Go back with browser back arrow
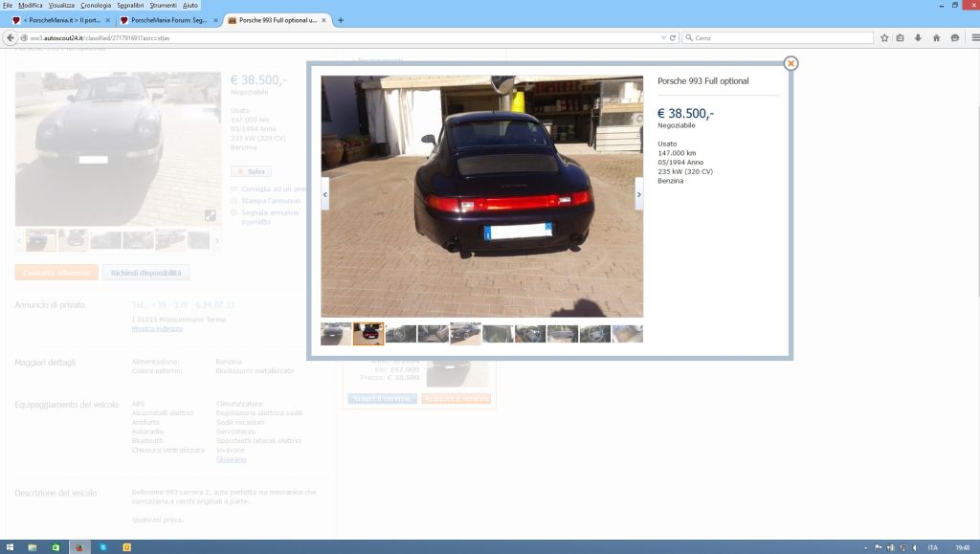The height and width of the screenshot is (554, 980). click(x=10, y=37)
